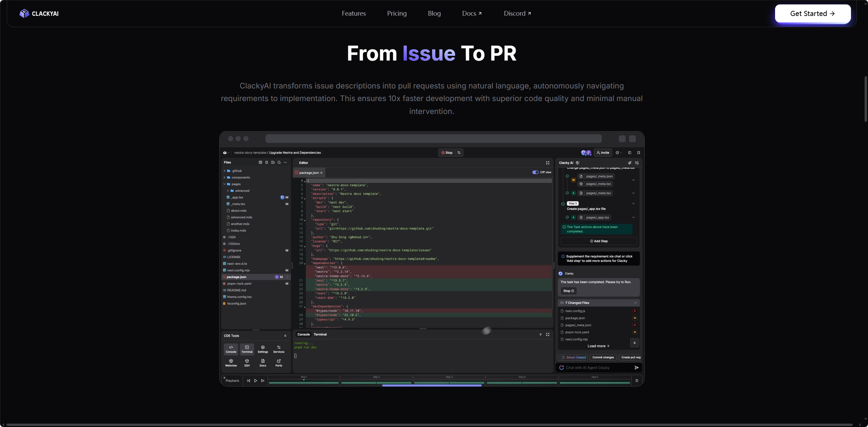Switch to the Terminal tab

click(x=320, y=334)
